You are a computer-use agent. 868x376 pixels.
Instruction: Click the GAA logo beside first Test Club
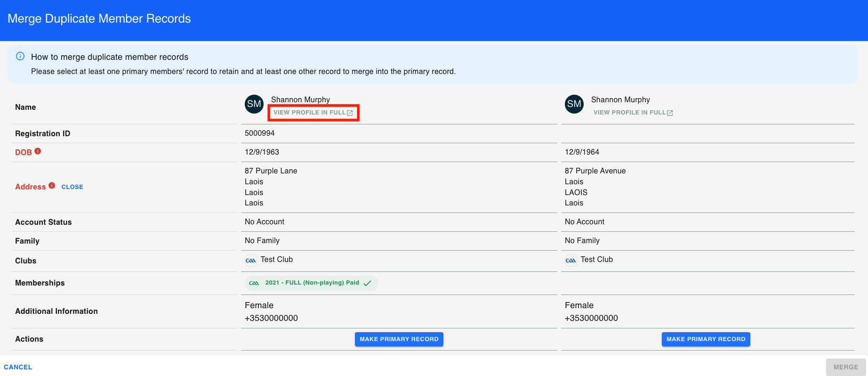251,260
